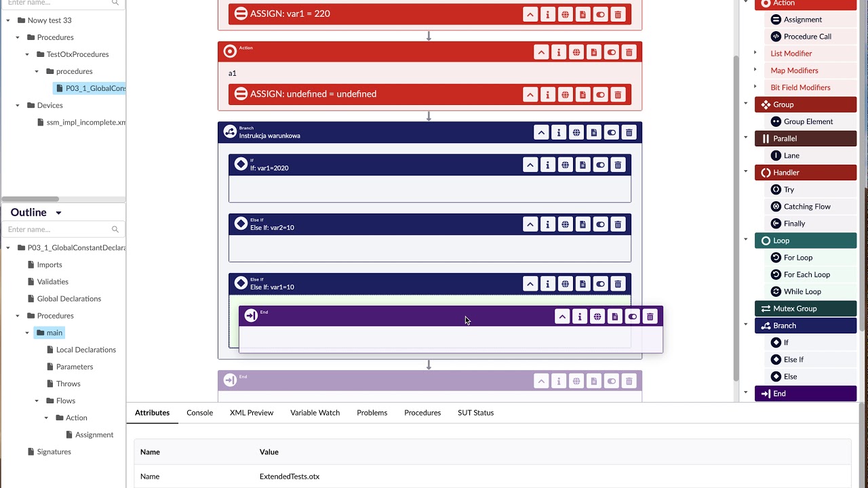The width and height of the screenshot is (868, 488).
Task: Delete the ASSIGN: undefined = undefined row
Action: [x=618, y=95]
